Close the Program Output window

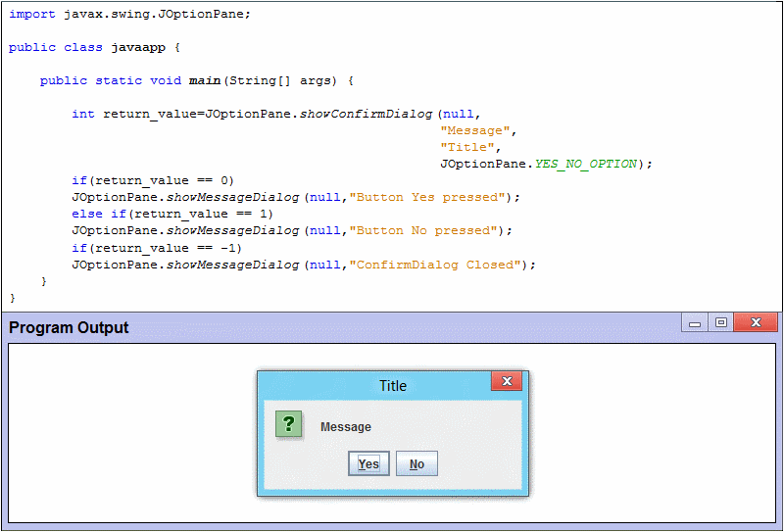pos(756,322)
